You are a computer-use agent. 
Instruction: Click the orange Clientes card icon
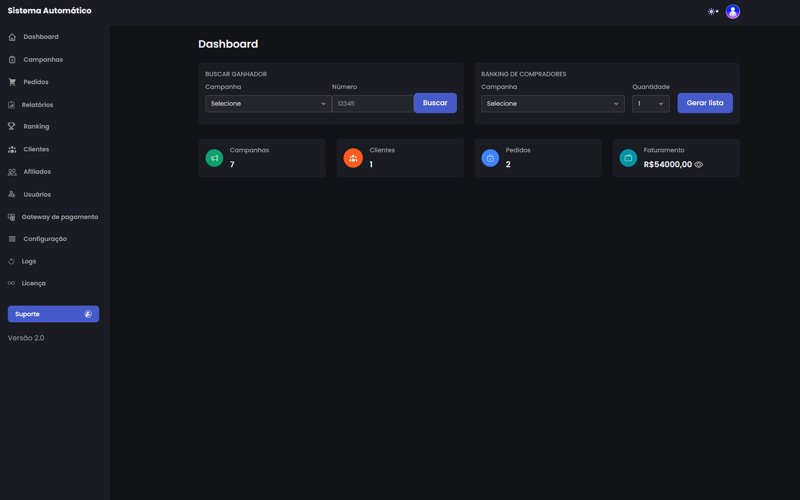tap(353, 158)
